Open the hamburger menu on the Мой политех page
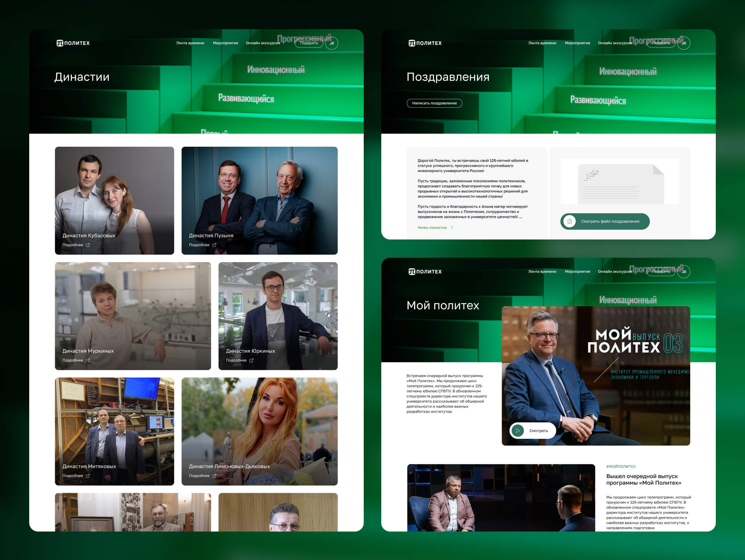This screenshot has height=560, width=745. (684, 272)
